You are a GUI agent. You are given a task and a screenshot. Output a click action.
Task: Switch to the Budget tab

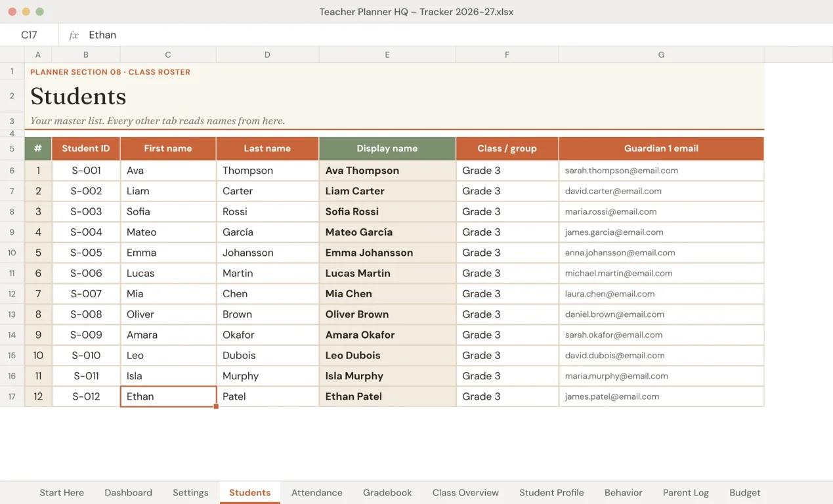click(x=745, y=493)
